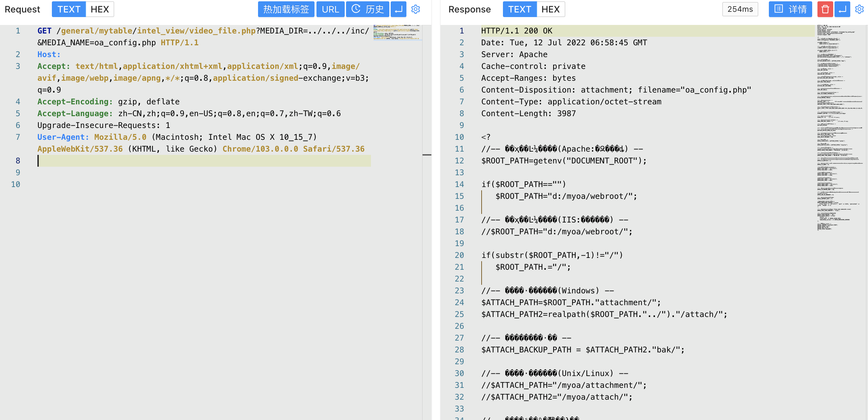Select the Response TEXT tab
Viewport: 868px width, 420px height.
tap(519, 9)
